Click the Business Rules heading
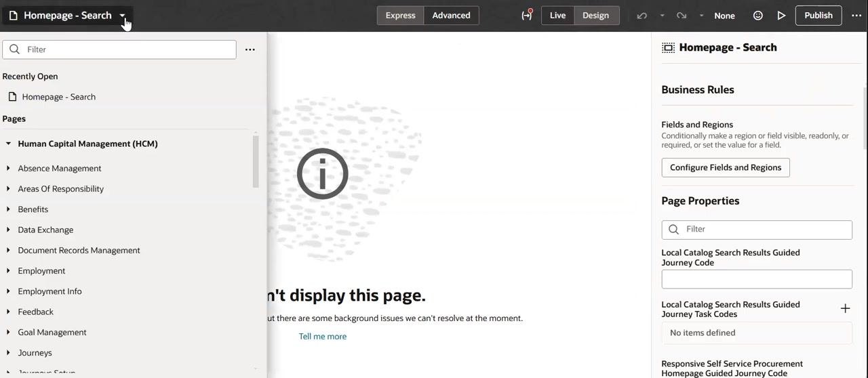The image size is (868, 378). pos(698,89)
